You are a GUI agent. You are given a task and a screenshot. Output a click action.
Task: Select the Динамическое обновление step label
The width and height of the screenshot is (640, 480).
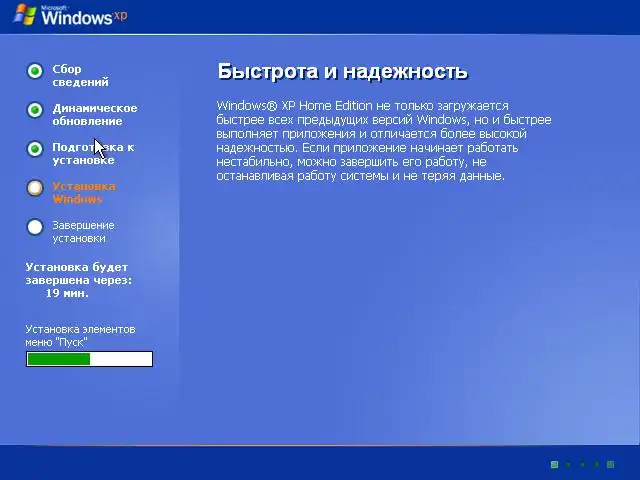95,115
